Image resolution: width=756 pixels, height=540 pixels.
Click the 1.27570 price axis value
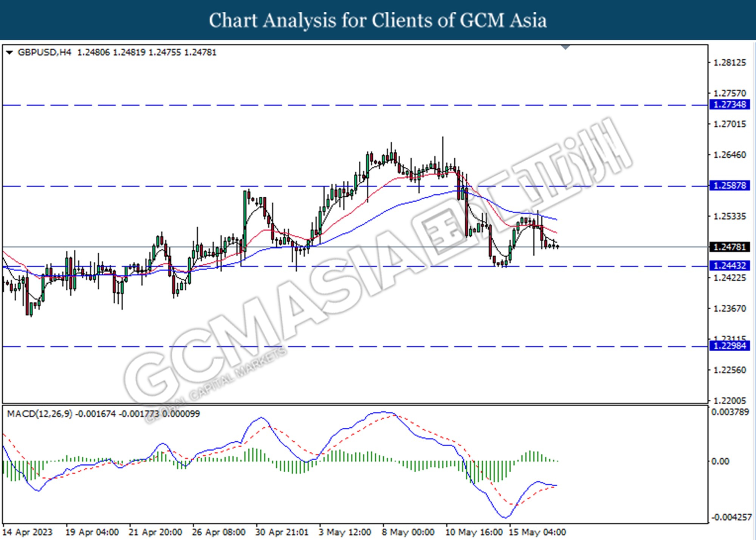coord(730,93)
